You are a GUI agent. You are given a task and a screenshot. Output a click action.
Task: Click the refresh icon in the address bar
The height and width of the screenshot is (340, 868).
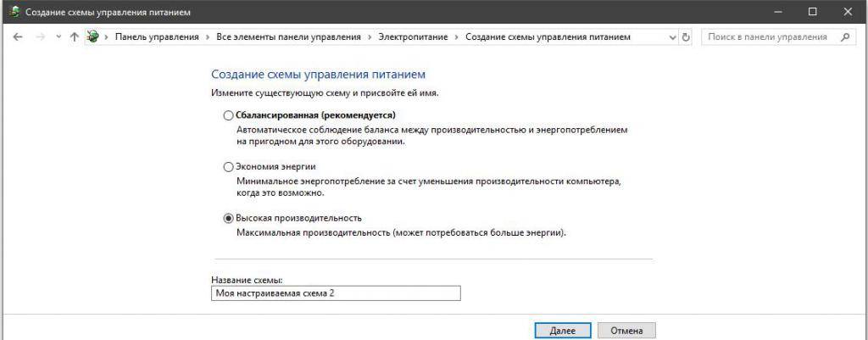(x=686, y=37)
